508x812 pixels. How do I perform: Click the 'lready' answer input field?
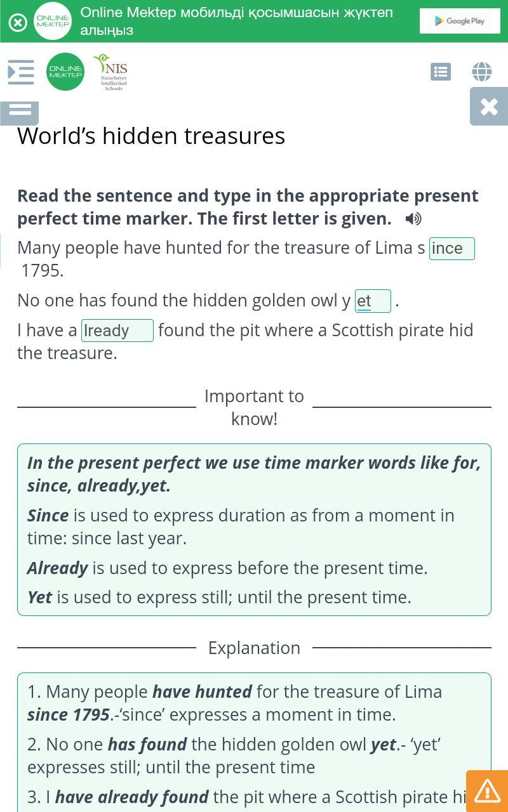coord(117,331)
